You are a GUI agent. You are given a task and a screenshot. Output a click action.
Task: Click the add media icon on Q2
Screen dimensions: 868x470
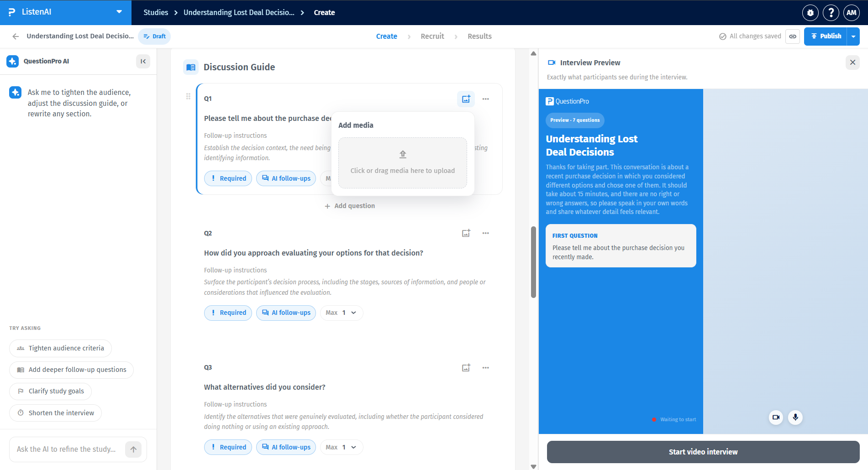(466, 233)
